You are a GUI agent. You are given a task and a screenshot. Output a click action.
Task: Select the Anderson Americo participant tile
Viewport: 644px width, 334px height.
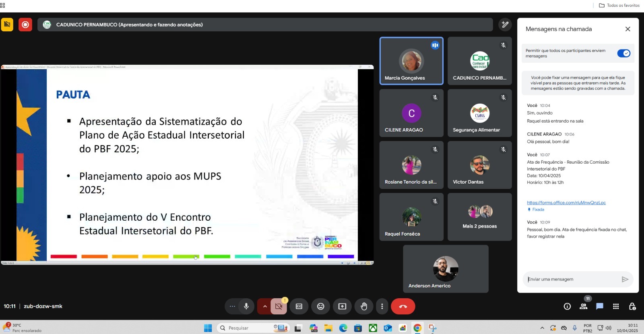coord(446,269)
